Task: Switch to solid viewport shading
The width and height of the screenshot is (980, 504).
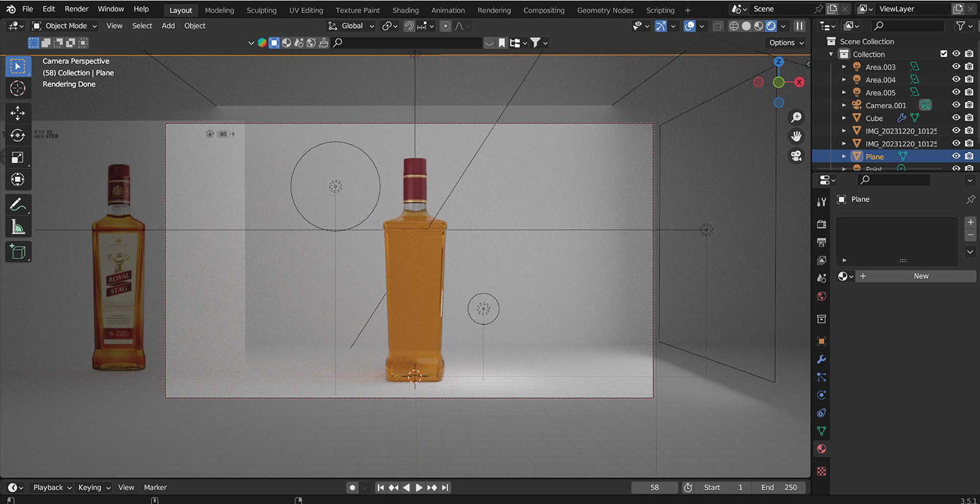Action: (746, 26)
